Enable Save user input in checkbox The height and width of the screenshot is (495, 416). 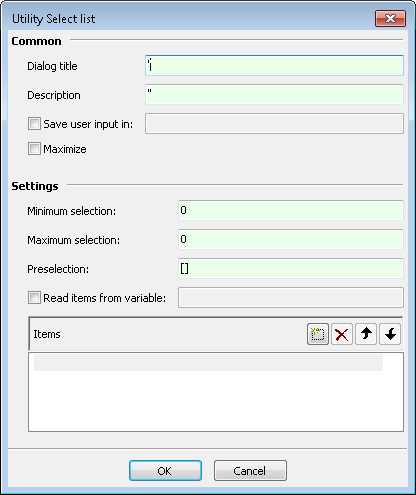(x=34, y=123)
